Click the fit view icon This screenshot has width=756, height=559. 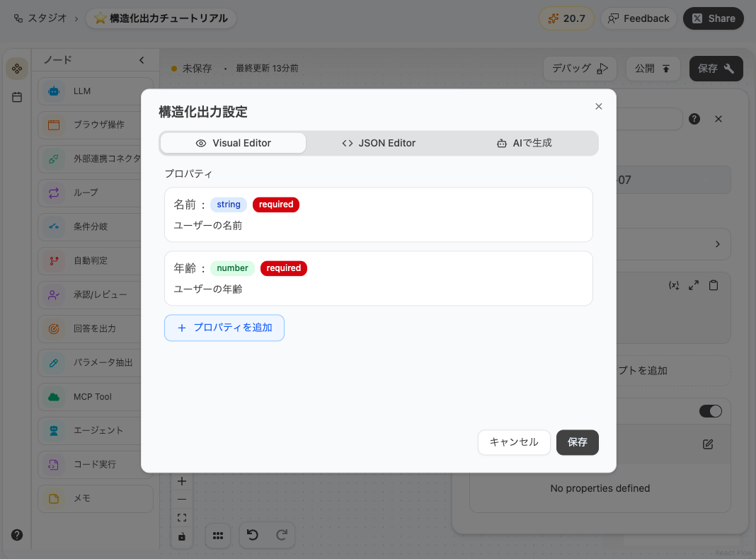[x=182, y=518]
